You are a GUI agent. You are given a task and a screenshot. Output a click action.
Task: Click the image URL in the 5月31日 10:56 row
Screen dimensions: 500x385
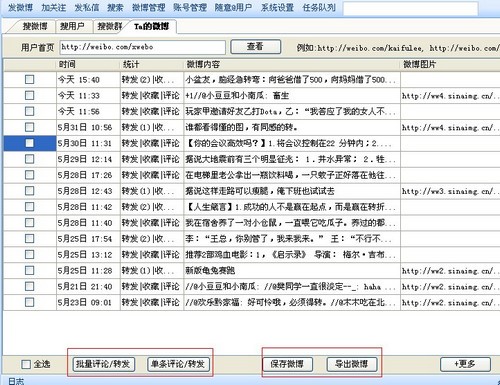tap(450, 127)
